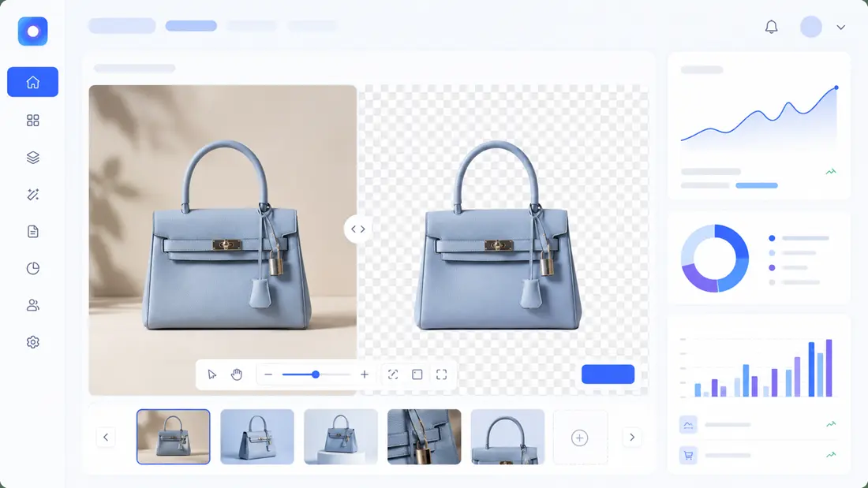Click the zoom in plus icon
The height and width of the screenshot is (488, 868).
[x=365, y=374]
